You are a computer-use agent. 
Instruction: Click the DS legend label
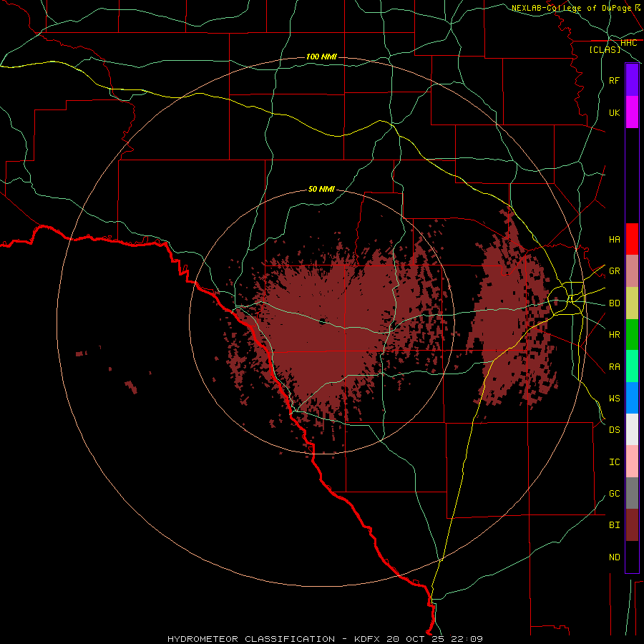pyautogui.click(x=614, y=430)
